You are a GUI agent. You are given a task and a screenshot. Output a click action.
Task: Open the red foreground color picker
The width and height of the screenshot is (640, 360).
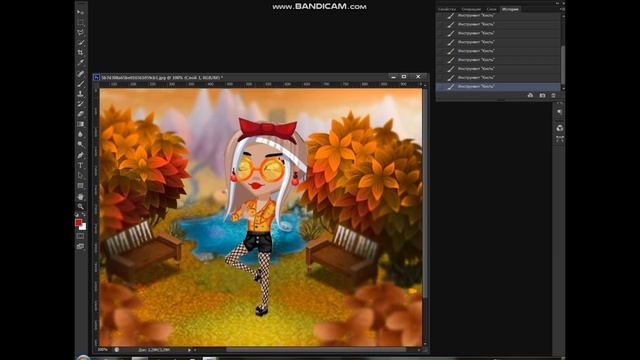(78, 222)
